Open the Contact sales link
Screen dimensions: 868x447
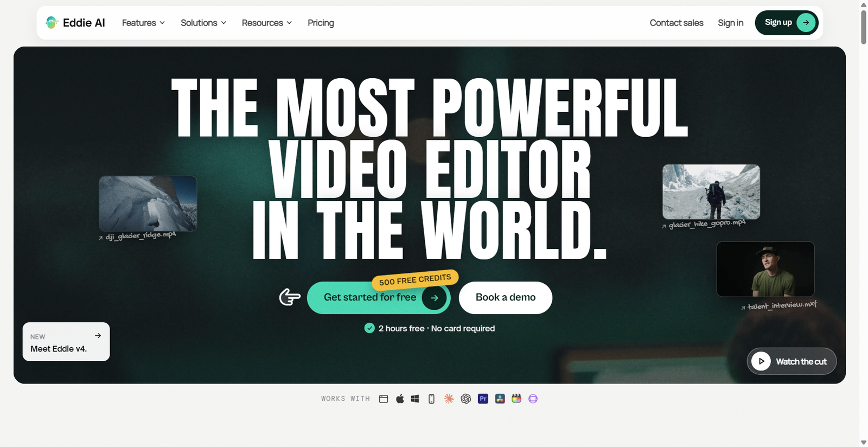coord(676,23)
